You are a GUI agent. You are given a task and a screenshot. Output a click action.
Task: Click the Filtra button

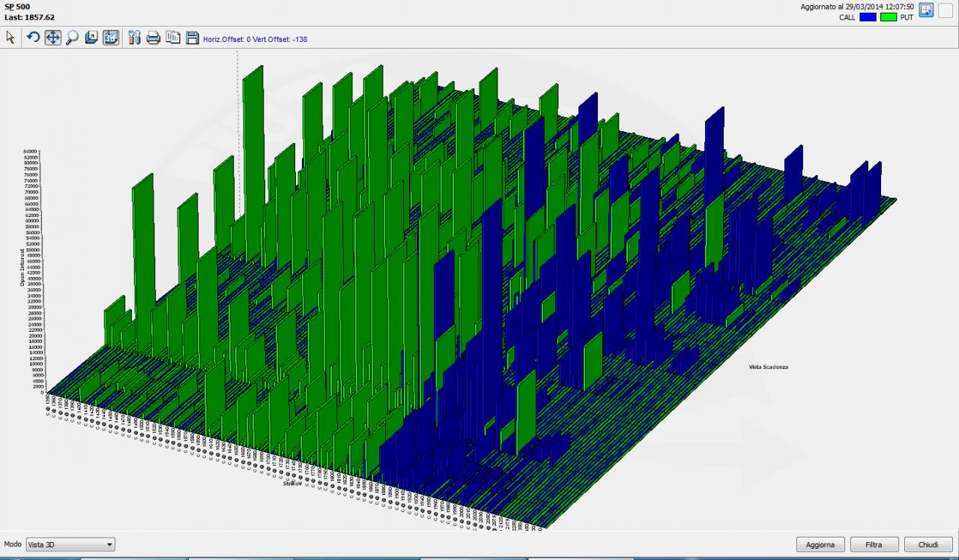(x=874, y=544)
